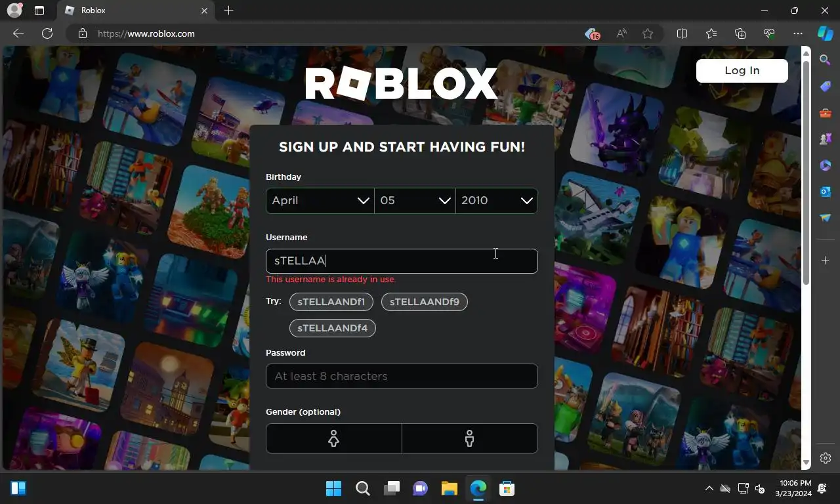840x504 pixels.
Task: Open Microsoft Store from taskbar
Action: pos(507,488)
